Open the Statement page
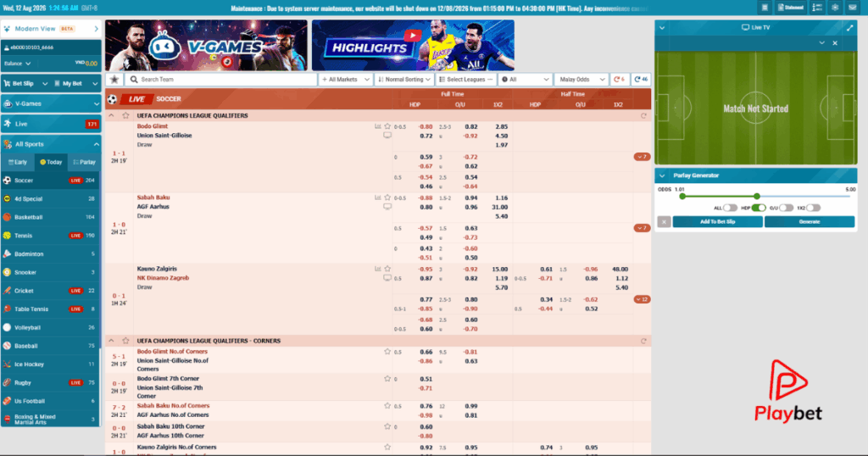This screenshot has height=456, width=868. [x=791, y=7]
